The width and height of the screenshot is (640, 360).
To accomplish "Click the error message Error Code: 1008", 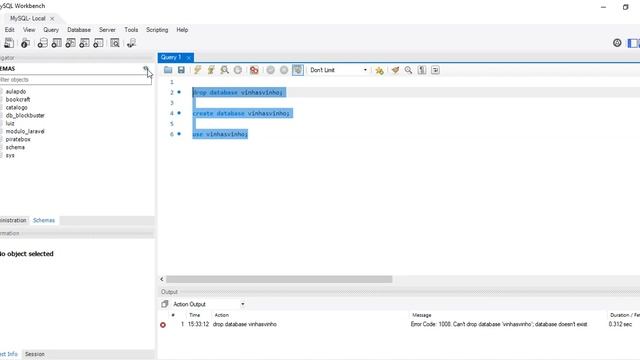I will pos(499,324).
